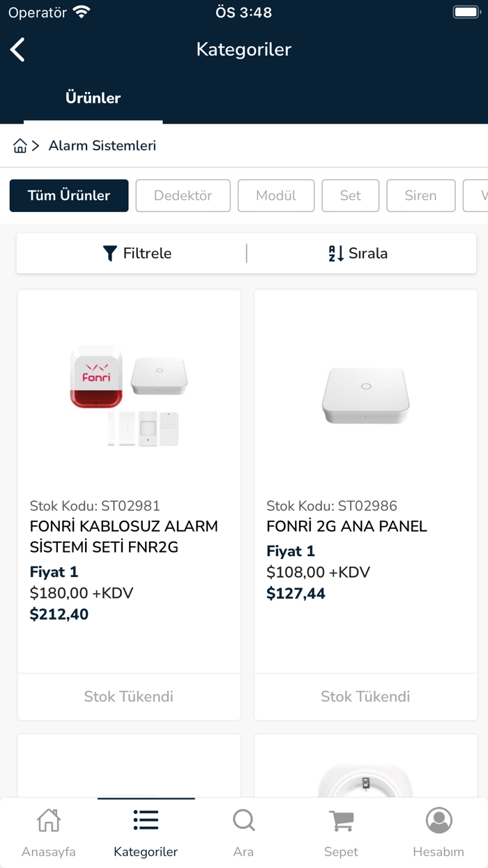Open Anasayfa home tab icon
The image size is (488, 868).
point(49,821)
